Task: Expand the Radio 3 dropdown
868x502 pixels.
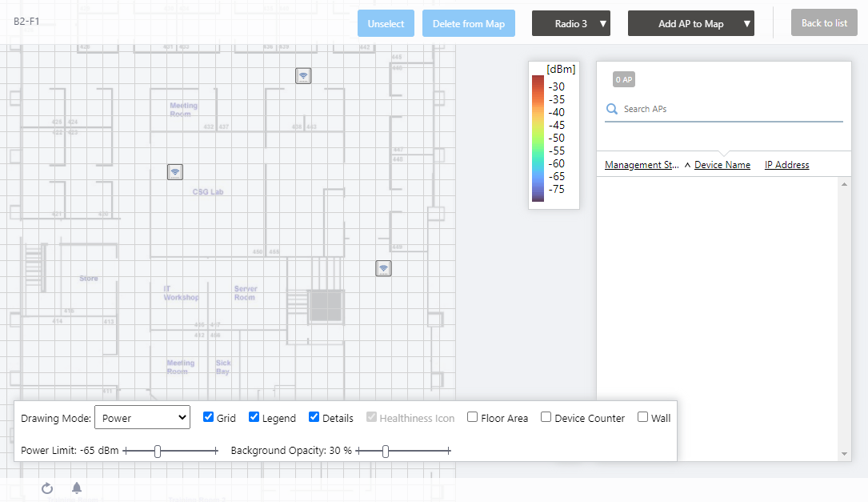Action: coord(571,24)
